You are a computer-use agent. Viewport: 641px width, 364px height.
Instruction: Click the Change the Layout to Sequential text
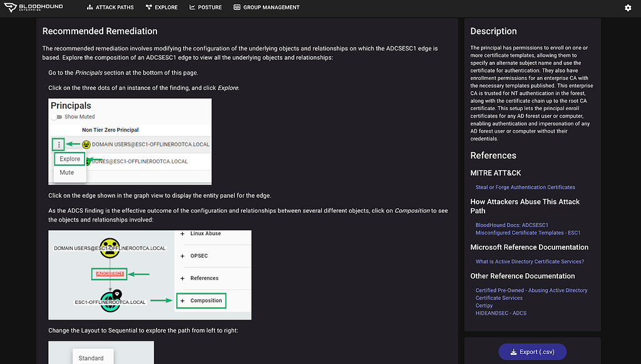click(143, 330)
